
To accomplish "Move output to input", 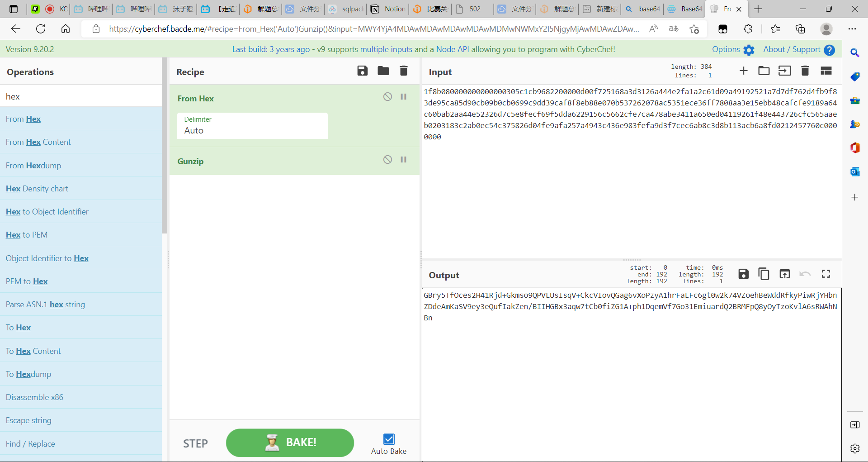I will pos(784,274).
